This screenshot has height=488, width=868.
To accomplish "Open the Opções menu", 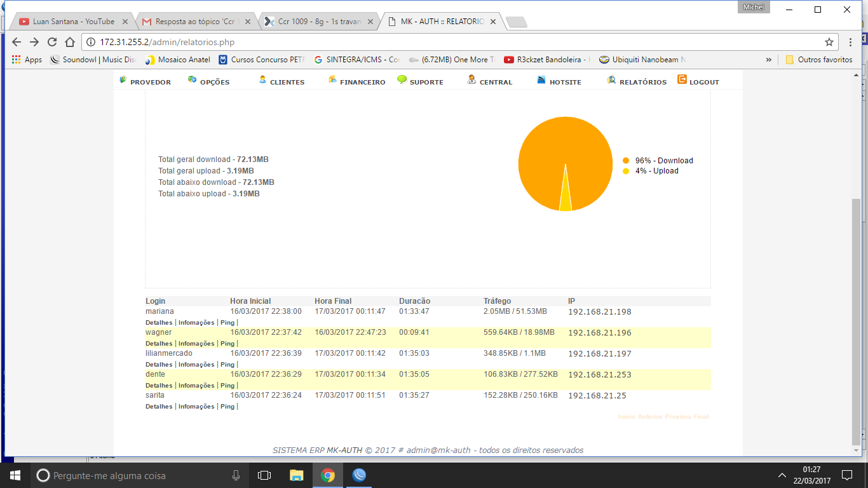I will pos(208,81).
